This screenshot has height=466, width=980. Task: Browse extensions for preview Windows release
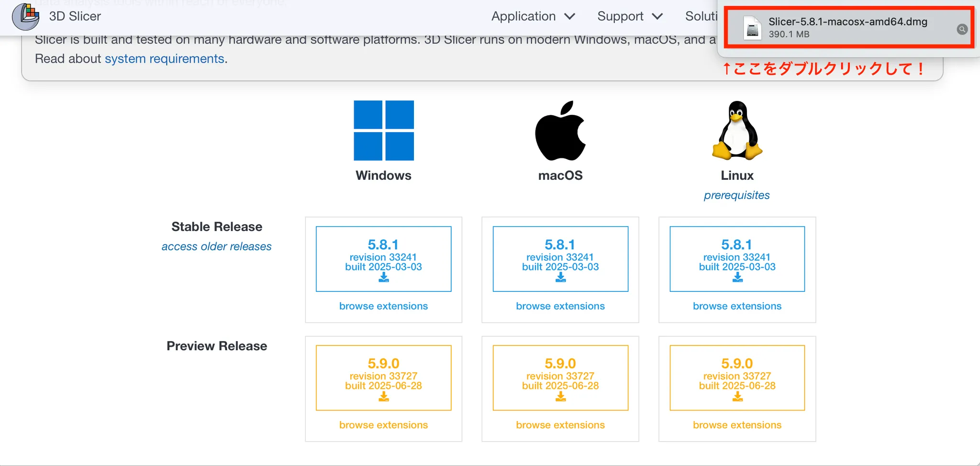pyautogui.click(x=384, y=425)
